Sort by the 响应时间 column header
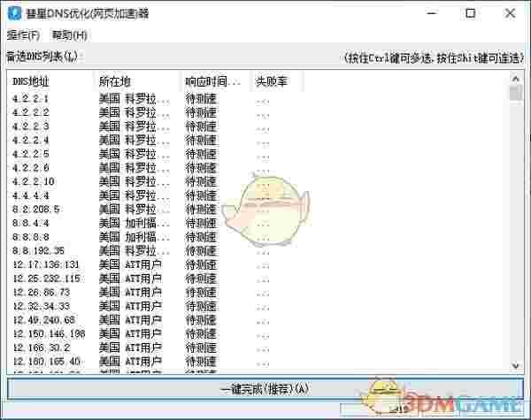This screenshot has width=531, height=420. 213,81
